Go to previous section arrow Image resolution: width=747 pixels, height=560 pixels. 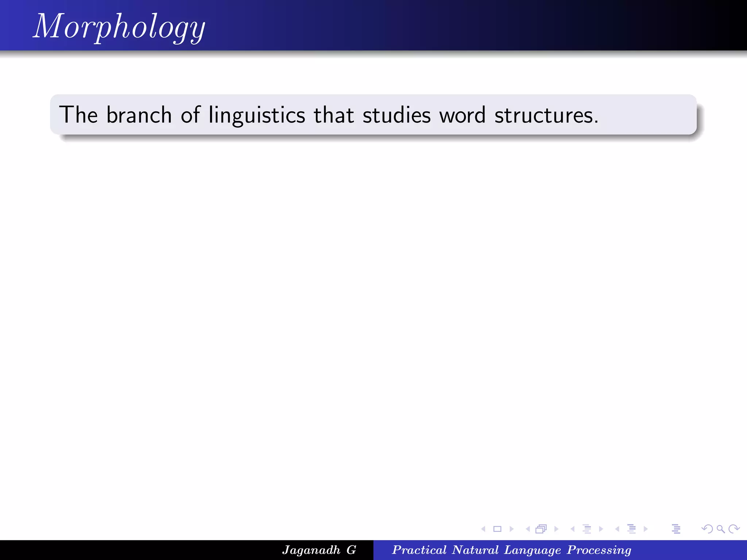pyautogui.click(x=617, y=529)
